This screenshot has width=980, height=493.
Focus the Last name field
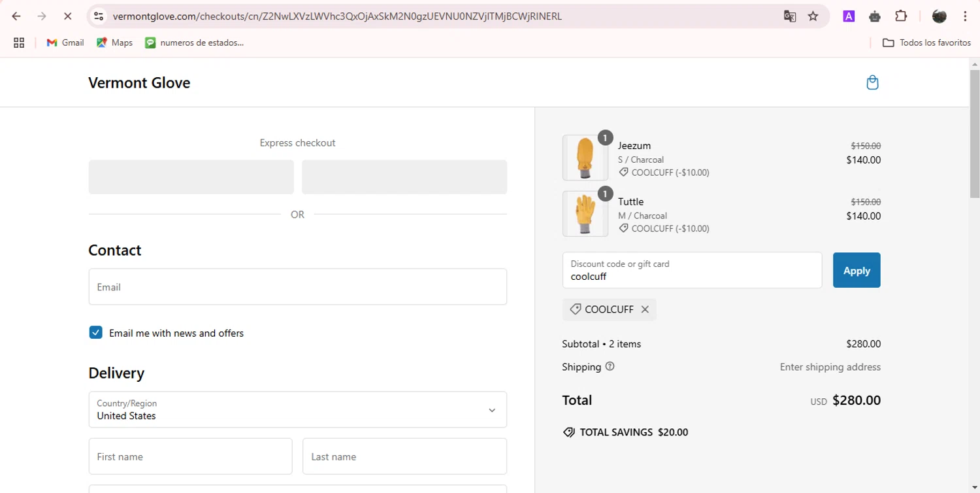(405, 456)
